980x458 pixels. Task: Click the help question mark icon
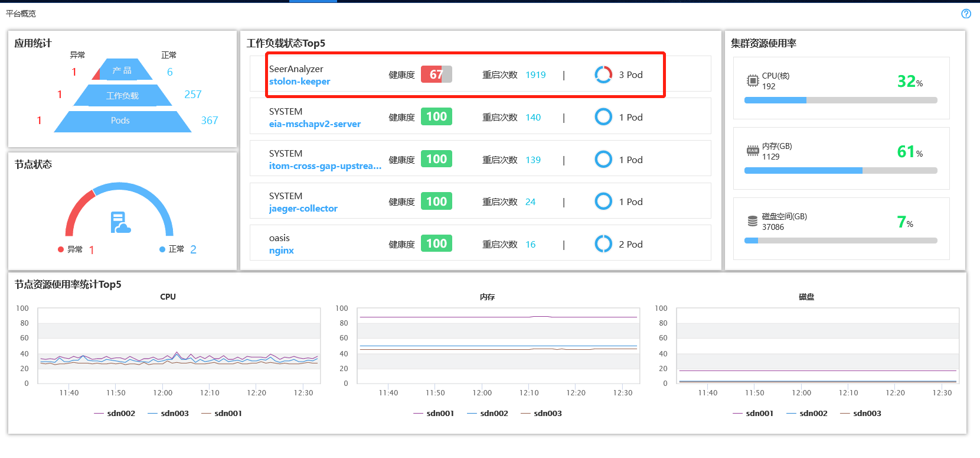pyautogui.click(x=966, y=14)
